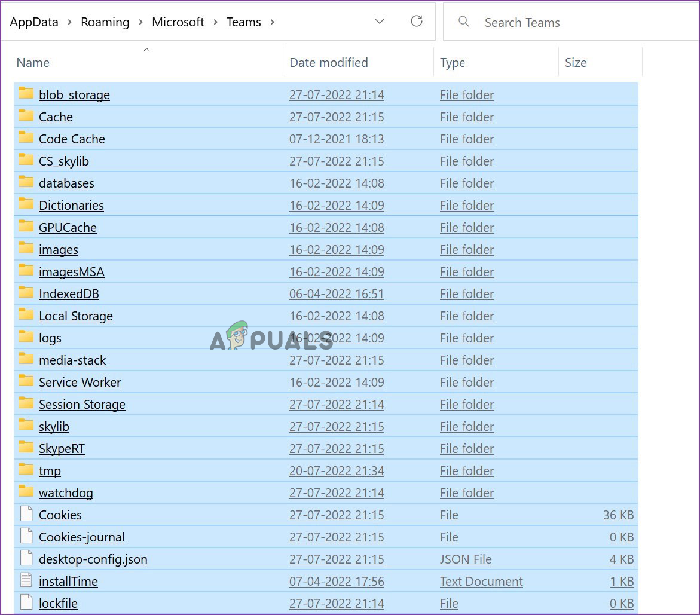Click the lockfile file icon
The width and height of the screenshot is (700, 615).
pyautogui.click(x=27, y=602)
